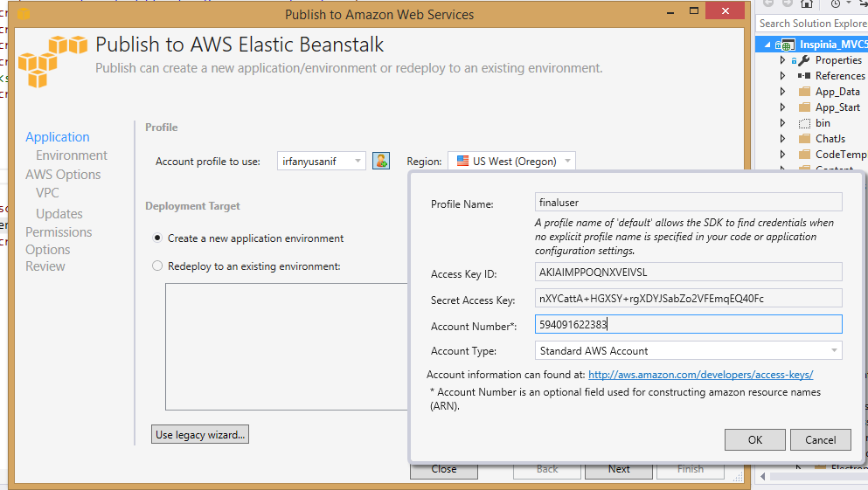Image resolution: width=868 pixels, height=490 pixels.
Task: Collapse the Inspinia_MVC5 project node
Action: 767,45
